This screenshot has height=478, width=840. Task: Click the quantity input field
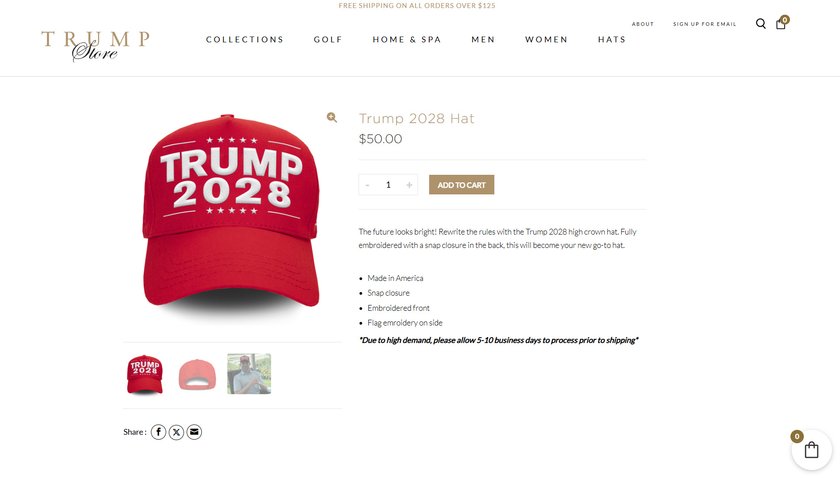click(x=388, y=185)
